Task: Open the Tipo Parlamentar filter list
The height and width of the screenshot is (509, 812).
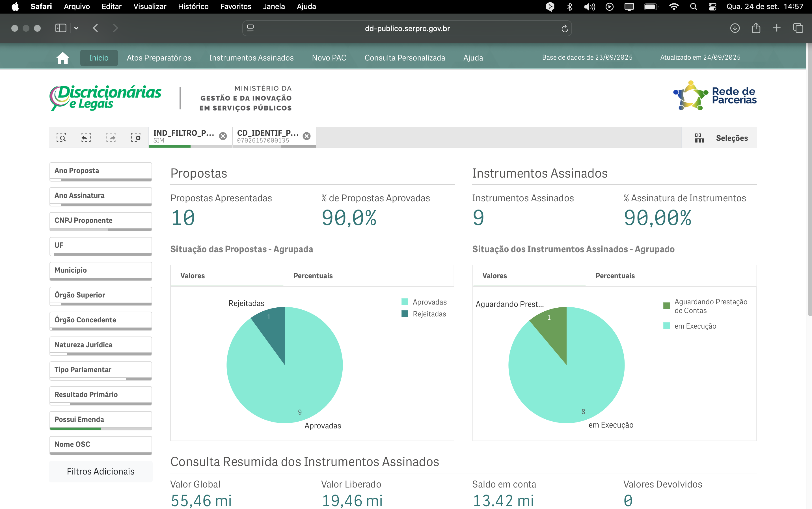Action: pyautogui.click(x=101, y=370)
